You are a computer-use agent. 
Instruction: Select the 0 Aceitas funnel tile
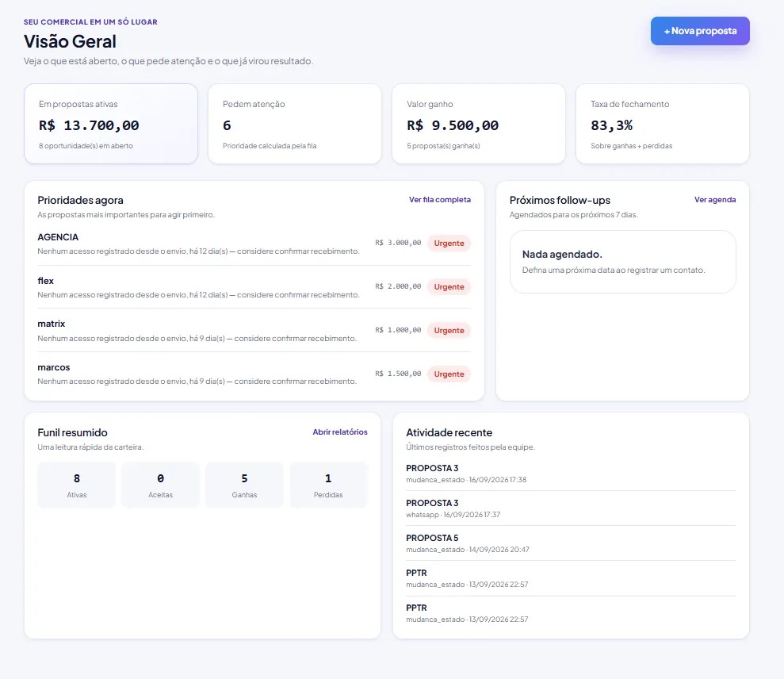pyautogui.click(x=160, y=485)
